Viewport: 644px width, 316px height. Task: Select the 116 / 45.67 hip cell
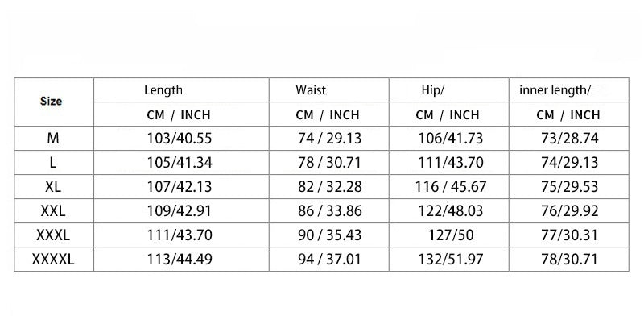tap(451, 187)
